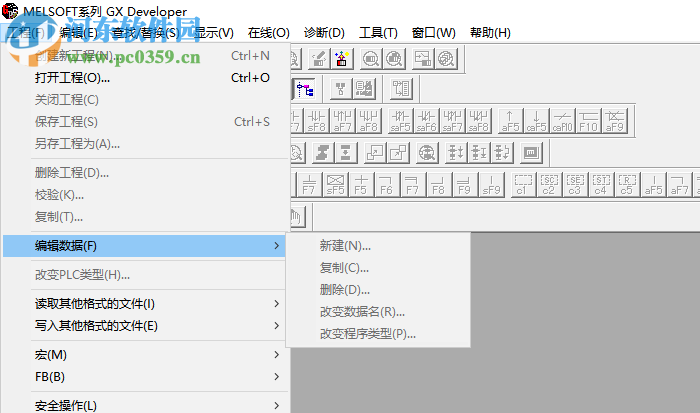
Task: Click the project tree view toolbar icon
Action: point(305,89)
